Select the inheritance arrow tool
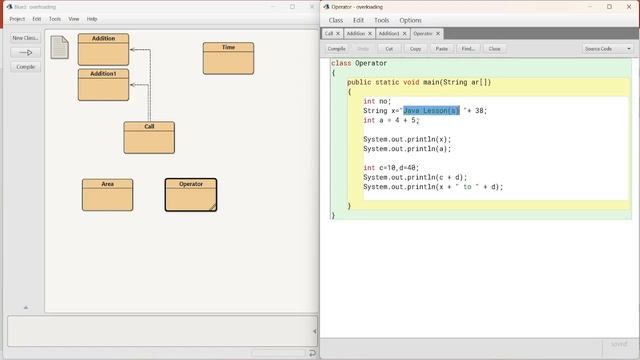Screen dimensions: 640x360 (x=25, y=52)
